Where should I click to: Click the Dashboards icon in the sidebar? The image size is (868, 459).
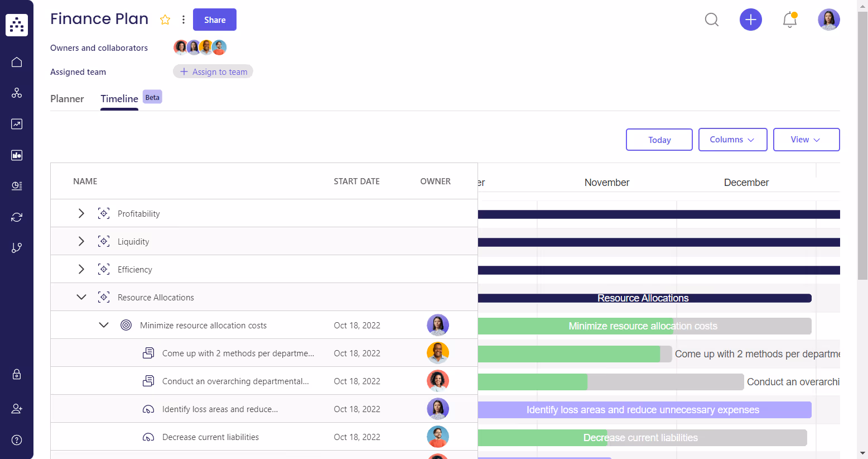point(16,155)
